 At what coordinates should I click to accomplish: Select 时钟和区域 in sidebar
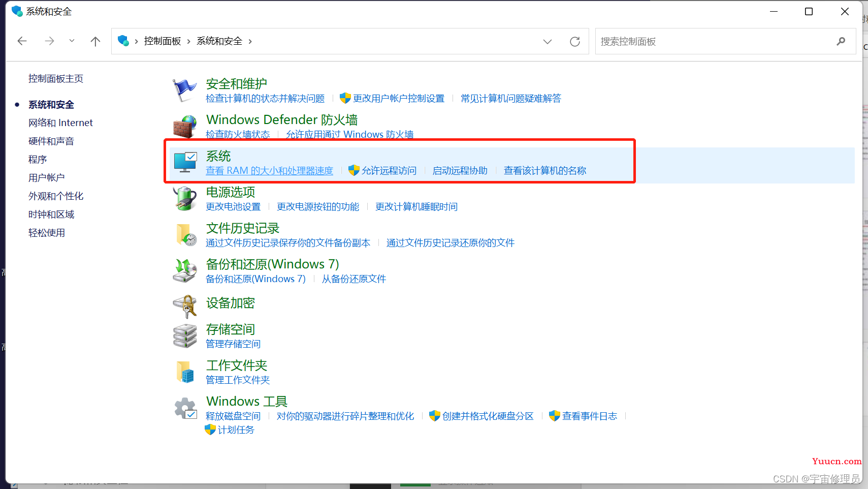(51, 214)
